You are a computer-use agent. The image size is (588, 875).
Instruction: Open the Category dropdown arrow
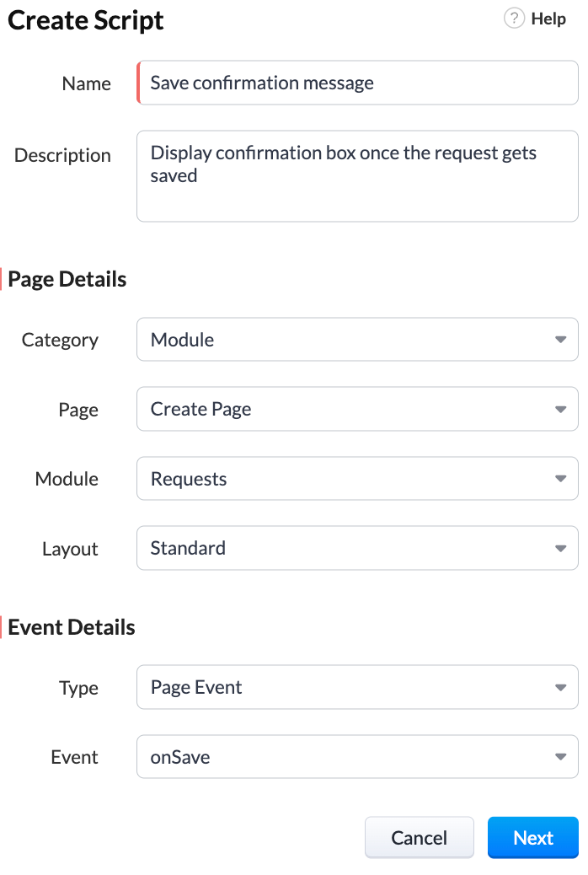(x=561, y=339)
